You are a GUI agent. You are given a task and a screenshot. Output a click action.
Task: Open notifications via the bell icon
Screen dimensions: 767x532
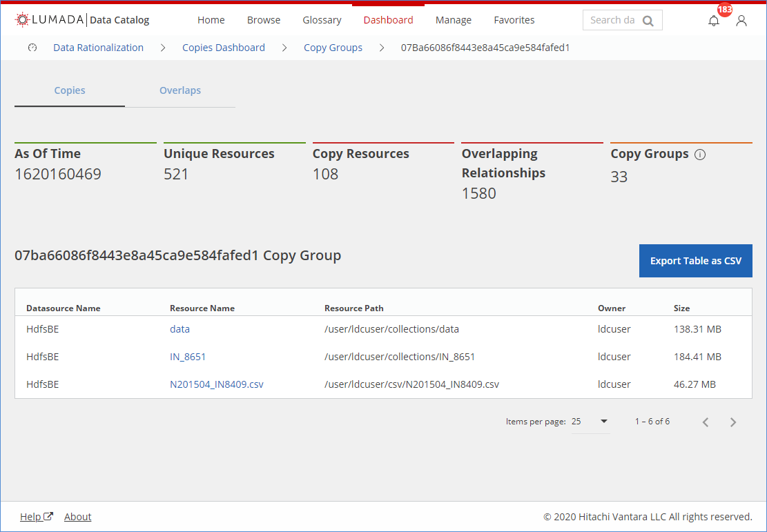click(x=713, y=21)
